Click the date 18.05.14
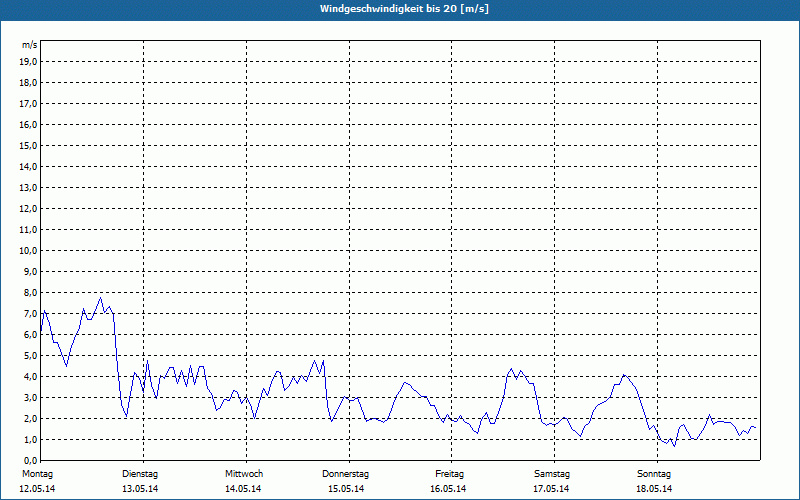 point(654,489)
